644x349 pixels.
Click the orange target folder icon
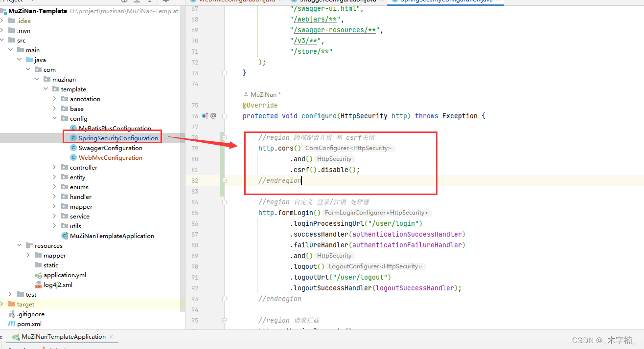point(12,304)
